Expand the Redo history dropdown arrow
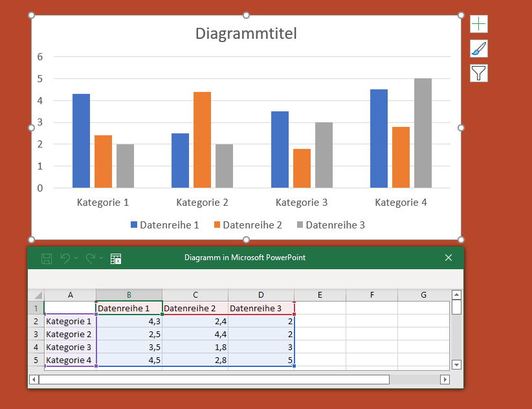532x409 pixels. tap(102, 258)
